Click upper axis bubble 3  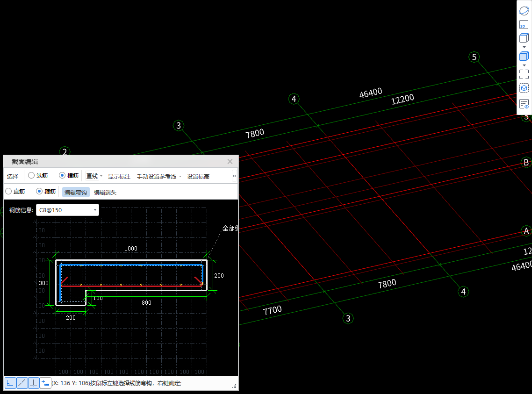[179, 126]
